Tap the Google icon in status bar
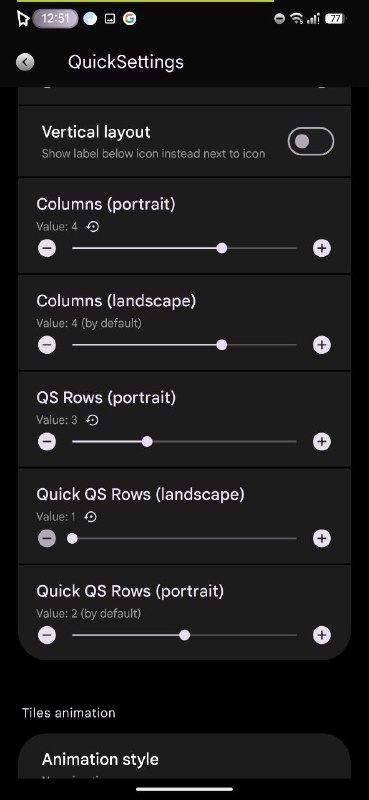This screenshot has width=369, height=800. point(130,19)
